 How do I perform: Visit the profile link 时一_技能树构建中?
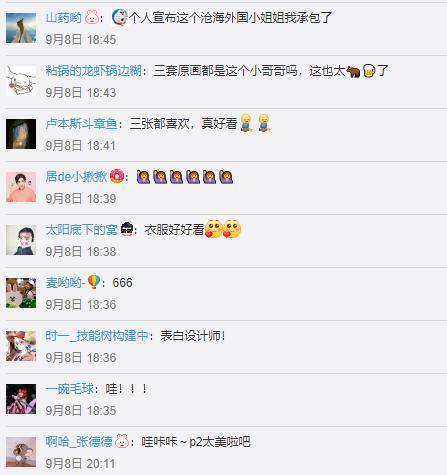click(x=97, y=336)
